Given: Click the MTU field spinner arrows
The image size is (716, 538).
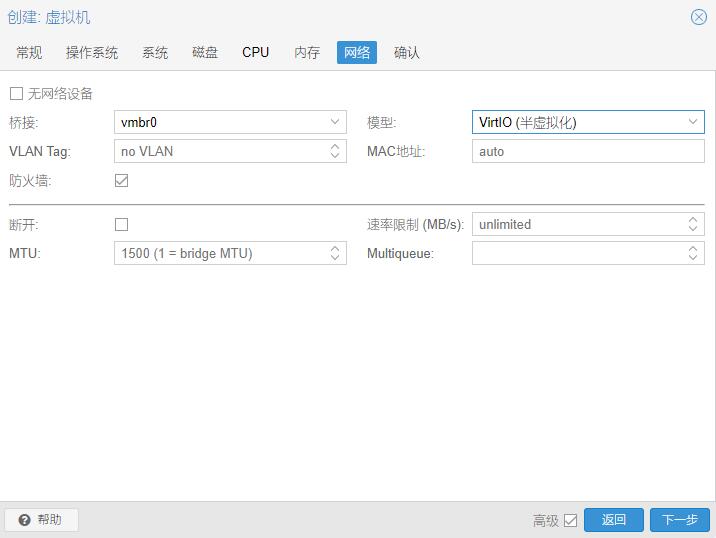Looking at the screenshot, I should 335,254.
